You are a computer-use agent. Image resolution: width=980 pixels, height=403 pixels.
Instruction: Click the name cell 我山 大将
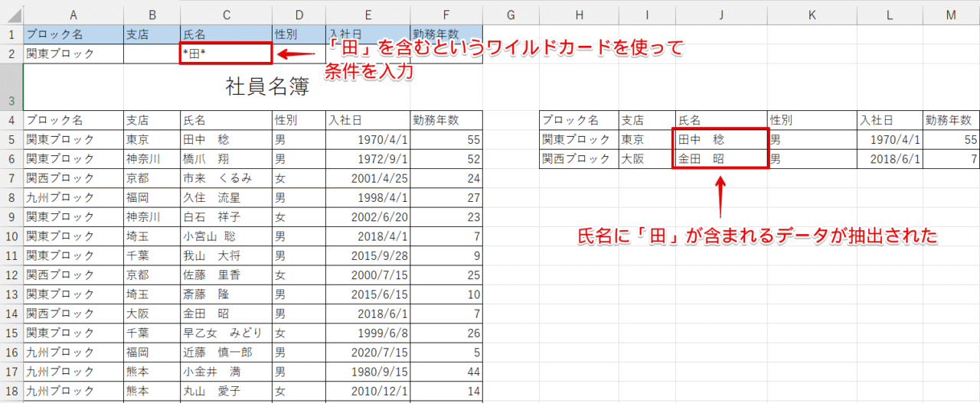[226, 255]
